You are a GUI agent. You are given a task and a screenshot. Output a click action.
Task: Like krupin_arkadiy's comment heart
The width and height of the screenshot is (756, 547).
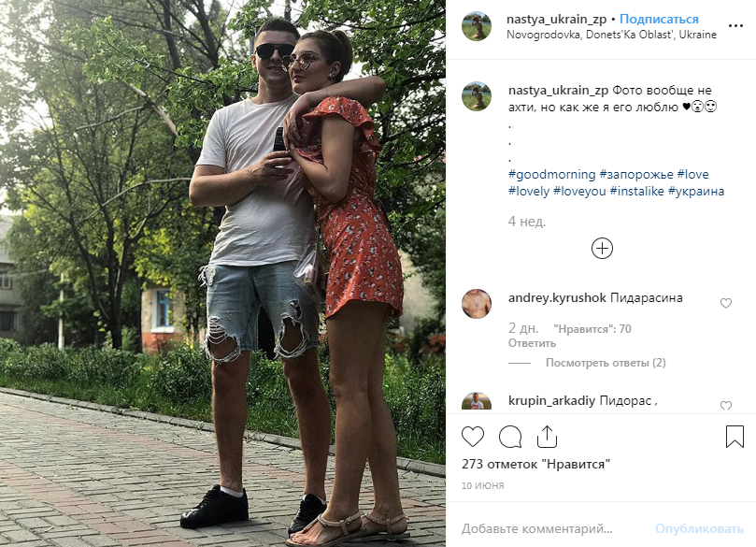[725, 405]
